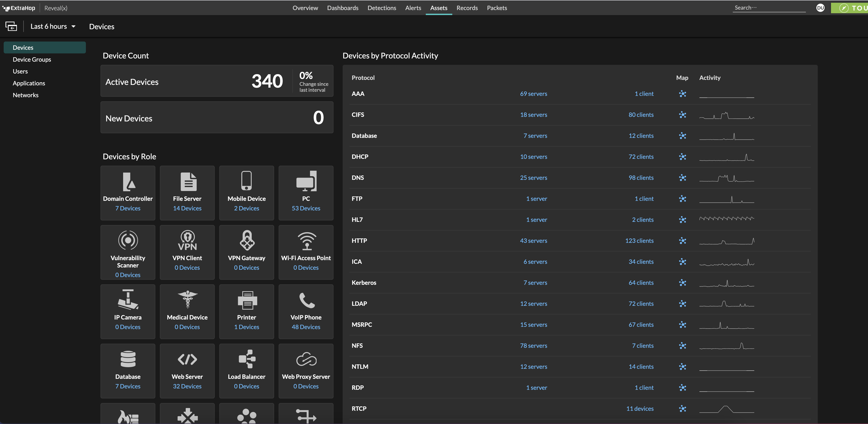Click the global time selector panel icon
The height and width of the screenshot is (424, 868).
11,26
